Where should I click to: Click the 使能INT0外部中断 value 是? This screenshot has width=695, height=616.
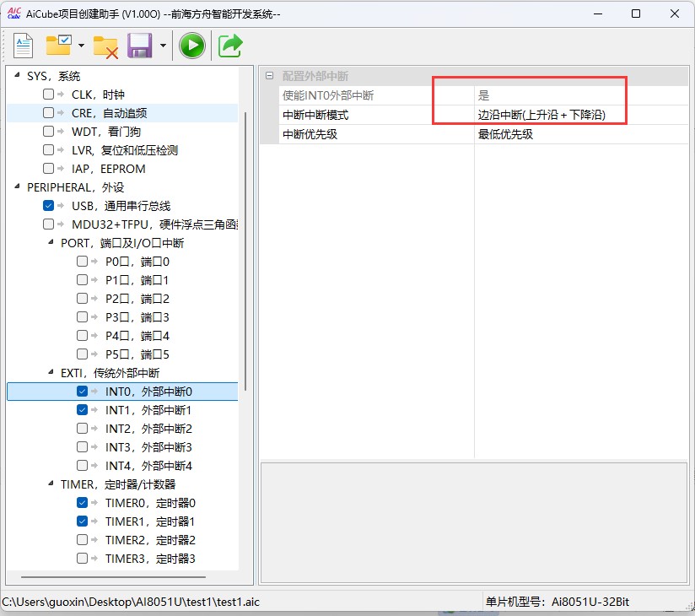[x=581, y=95]
